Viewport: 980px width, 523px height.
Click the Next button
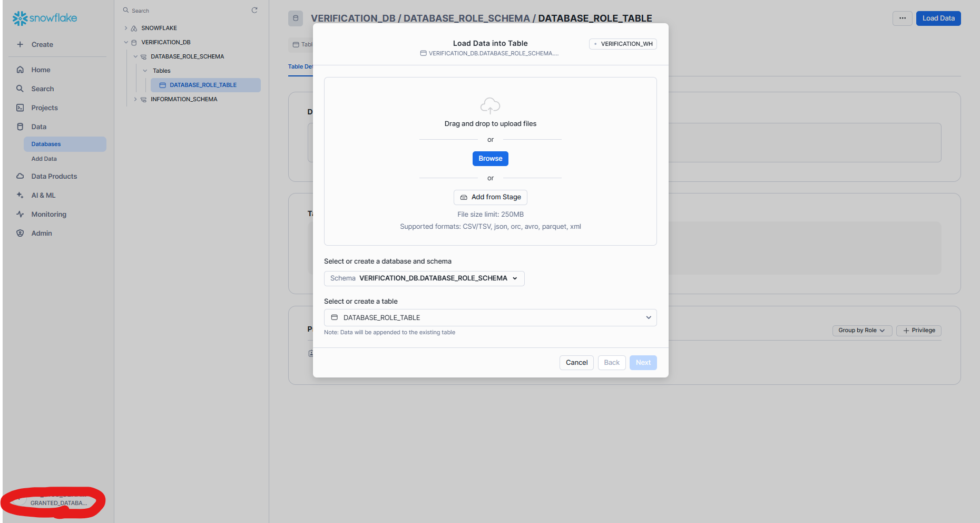click(x=643, y=363)
